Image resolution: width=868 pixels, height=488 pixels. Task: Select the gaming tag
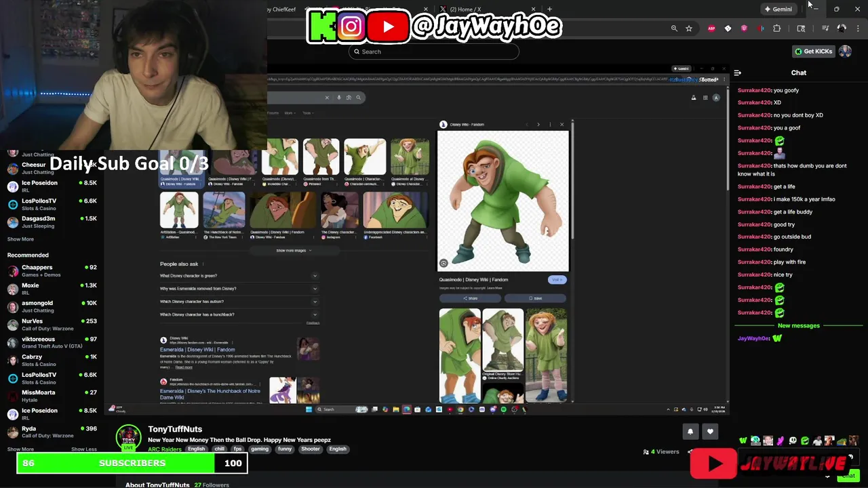pyautogui.click(x=260, y=449)
